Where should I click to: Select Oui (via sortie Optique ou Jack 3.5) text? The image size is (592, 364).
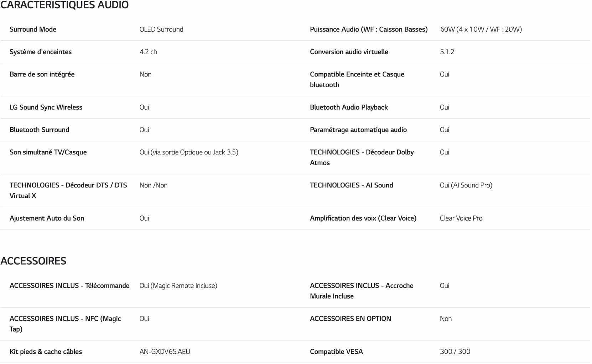(x=189, y=152)
